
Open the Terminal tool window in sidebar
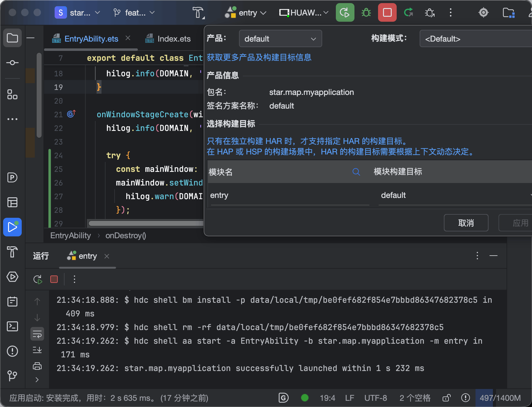click(12, 326)
